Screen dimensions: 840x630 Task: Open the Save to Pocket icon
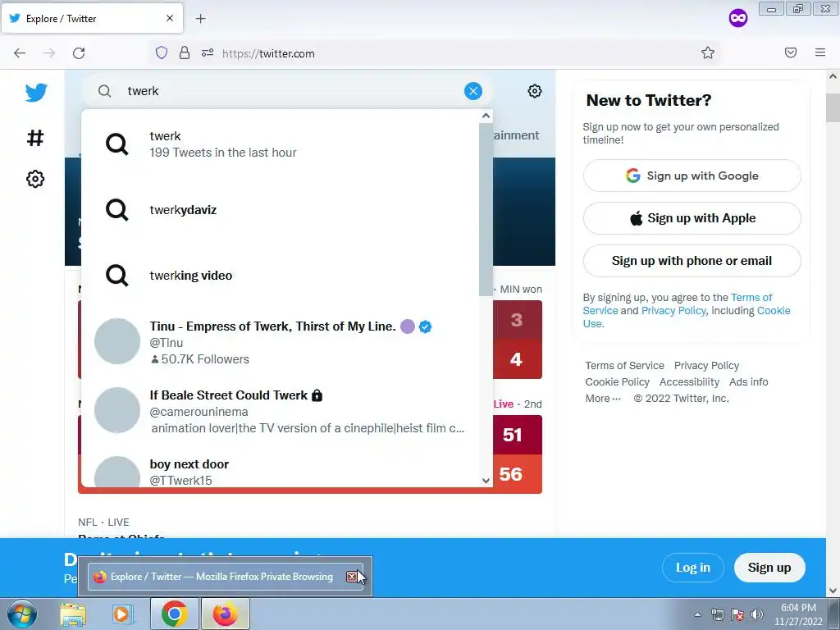[x=791, y=52]
